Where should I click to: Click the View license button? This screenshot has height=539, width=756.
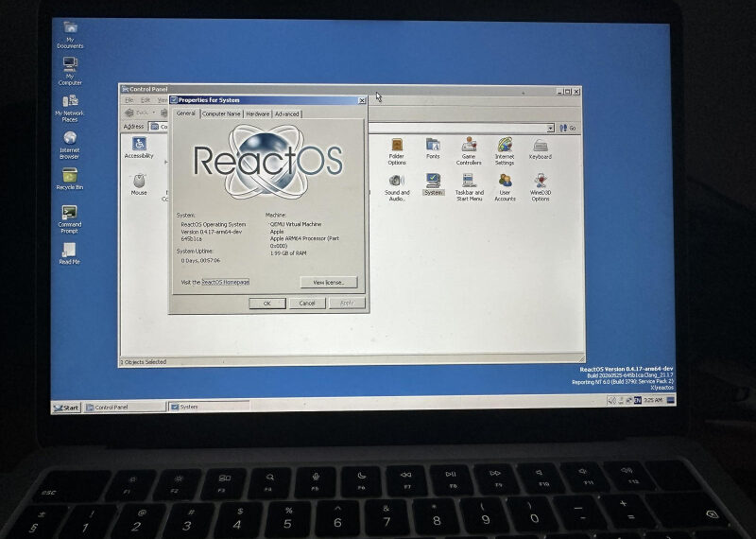tap(328, 283)
